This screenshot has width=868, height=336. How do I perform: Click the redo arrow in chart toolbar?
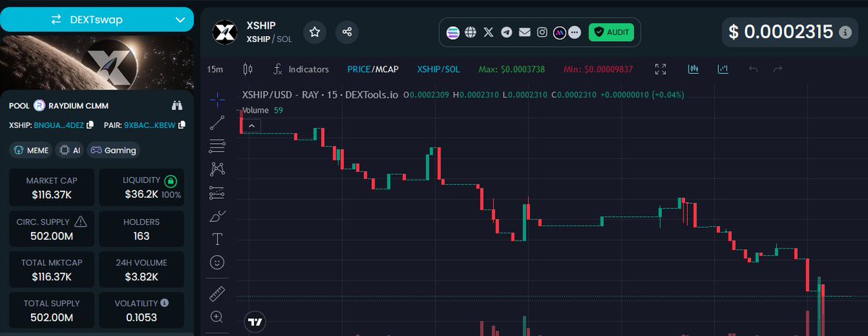click(778, 69)
